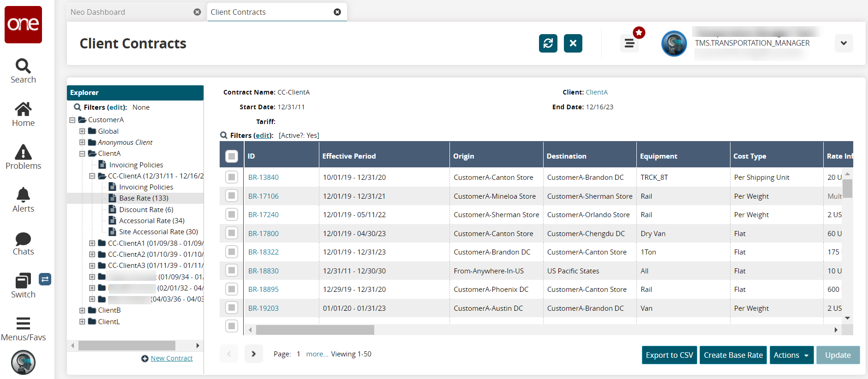The width and height of the screenshot is (868, 379).
Task: Check the BR-19203 row checkbox
Action: click(232, 308)
